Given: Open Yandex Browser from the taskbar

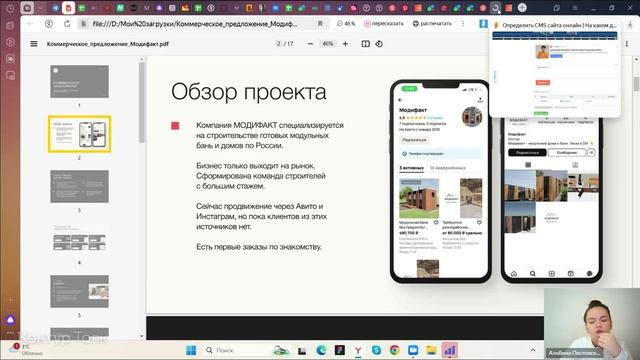Looking at the screenshot, I should click(x=358, y=350).
